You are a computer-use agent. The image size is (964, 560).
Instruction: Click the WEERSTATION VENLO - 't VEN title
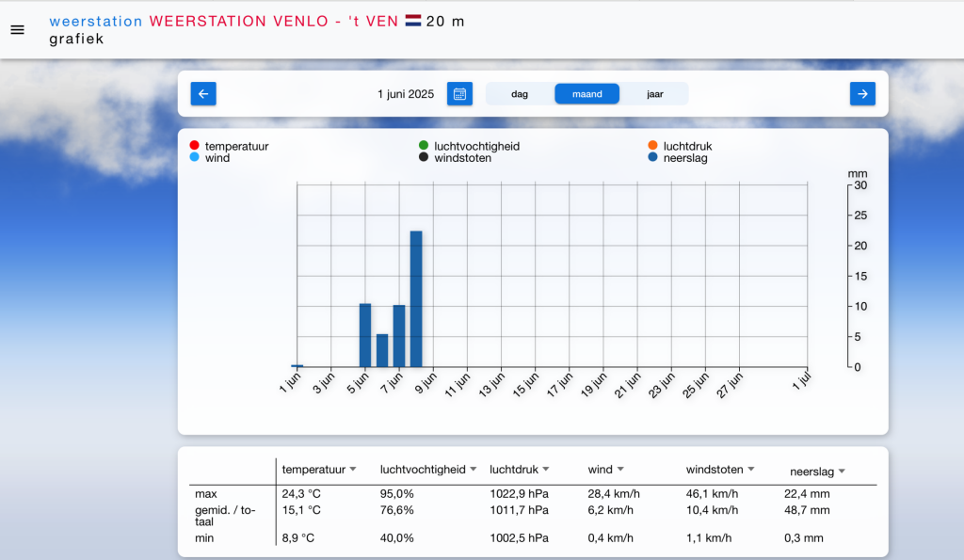tap(273, 21)
